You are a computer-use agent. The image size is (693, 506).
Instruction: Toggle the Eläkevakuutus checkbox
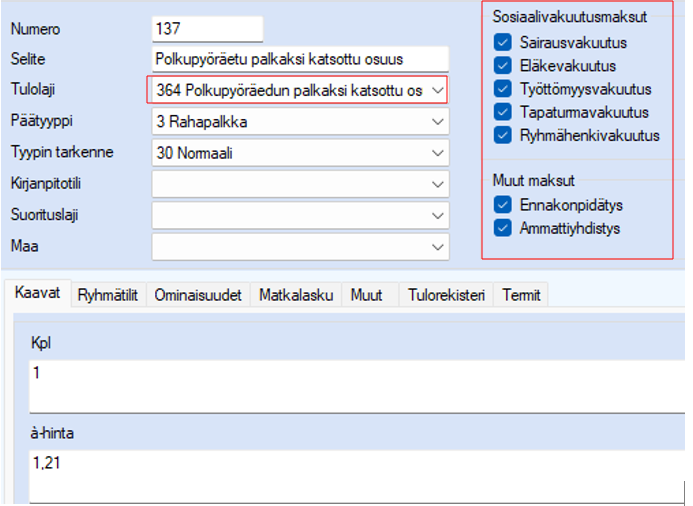[x=502, y=66]
